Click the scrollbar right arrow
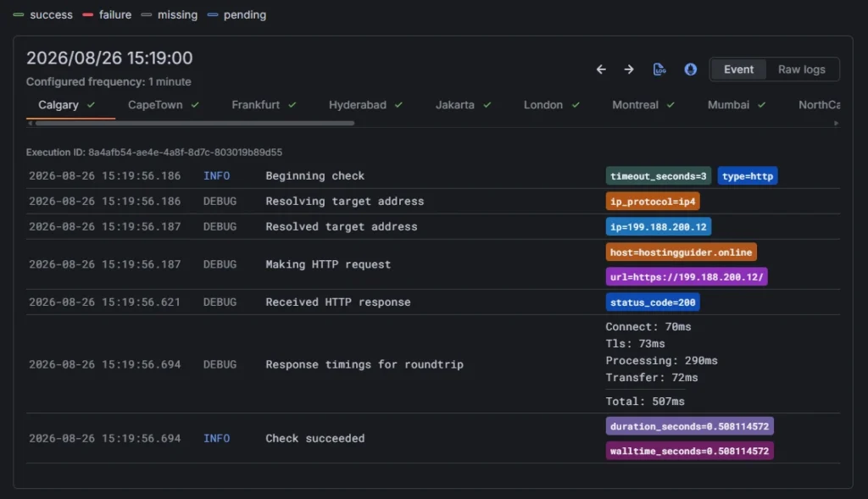 pyautogui.click(x=836, y=124)
